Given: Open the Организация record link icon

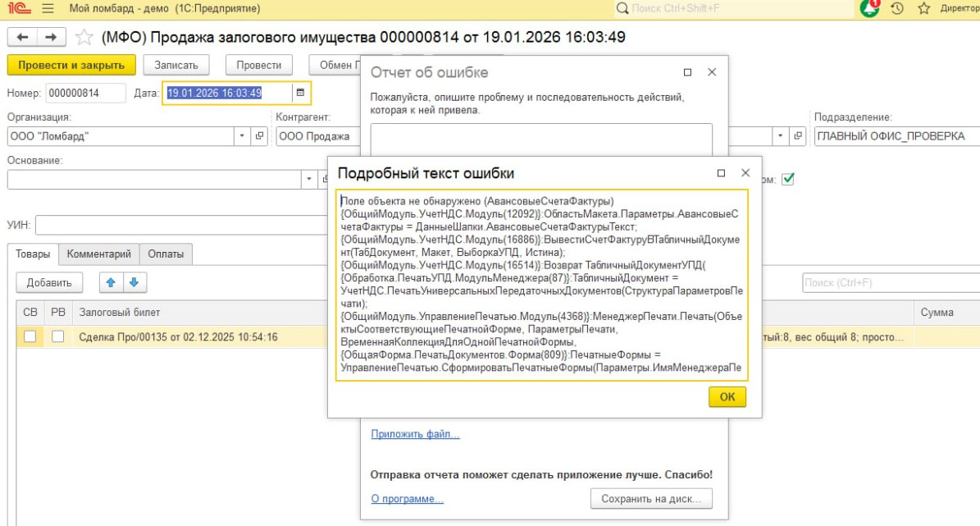Looking at the screenshot, I should pyautogui.click(x=259, y=135).
